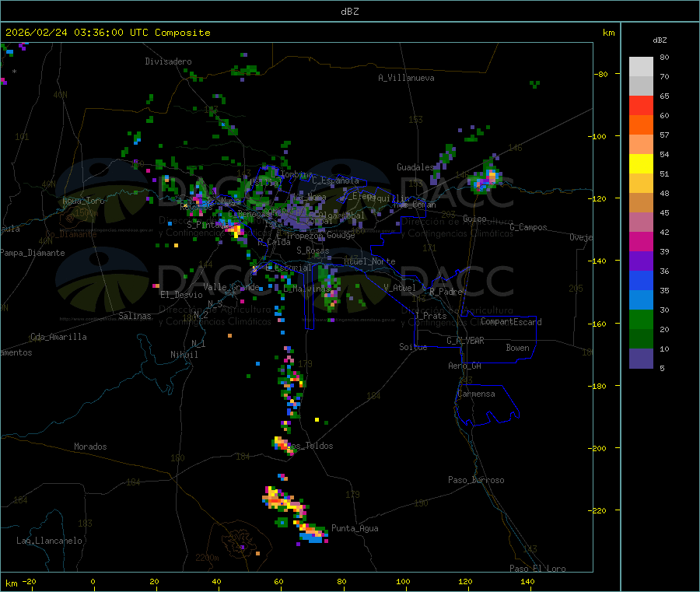The image size is (700, 592).
Task: Select the Valle_Grande label
Action: [x=231, y=287]
